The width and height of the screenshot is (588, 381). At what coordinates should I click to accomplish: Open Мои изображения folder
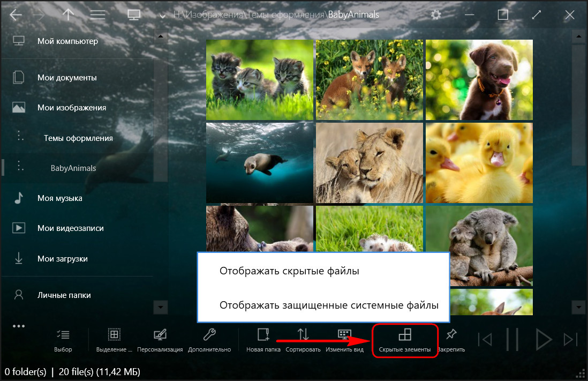[x=72, y=107]
